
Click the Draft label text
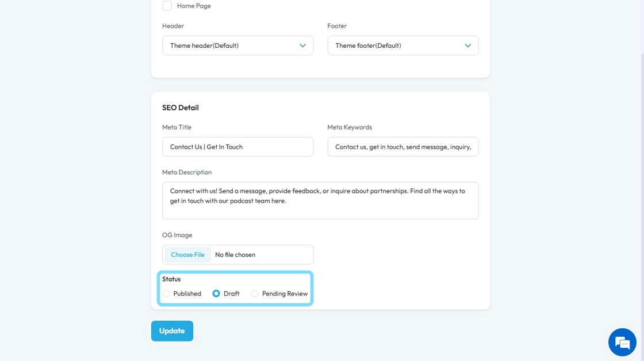[x=232, y=294]
